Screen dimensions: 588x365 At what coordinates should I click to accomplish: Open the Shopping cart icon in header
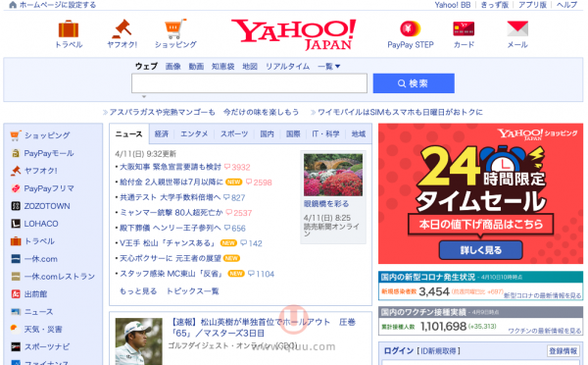pyautogui.click(x=175, y=28)
